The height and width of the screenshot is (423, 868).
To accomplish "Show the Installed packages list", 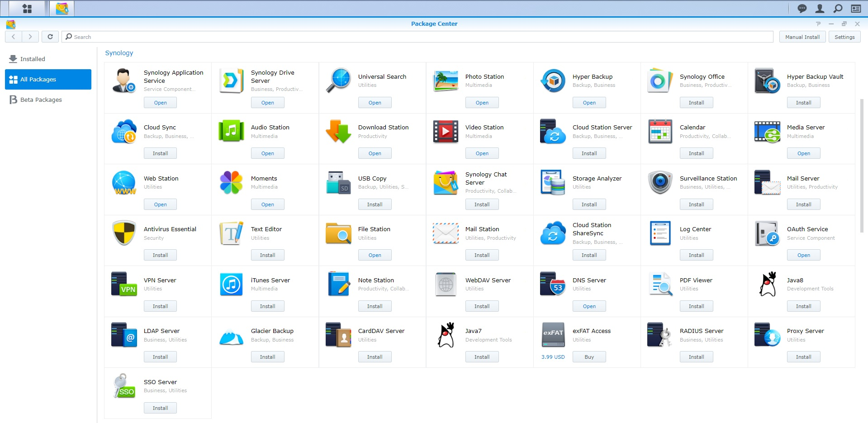I will click(x=48, y=59).
